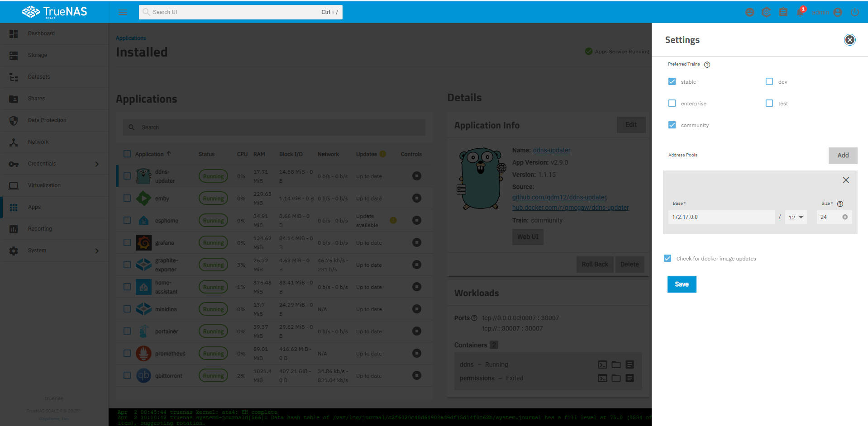
Task: Open the prometheus app row
Action: pyautogui.click(x=274, y=354)
